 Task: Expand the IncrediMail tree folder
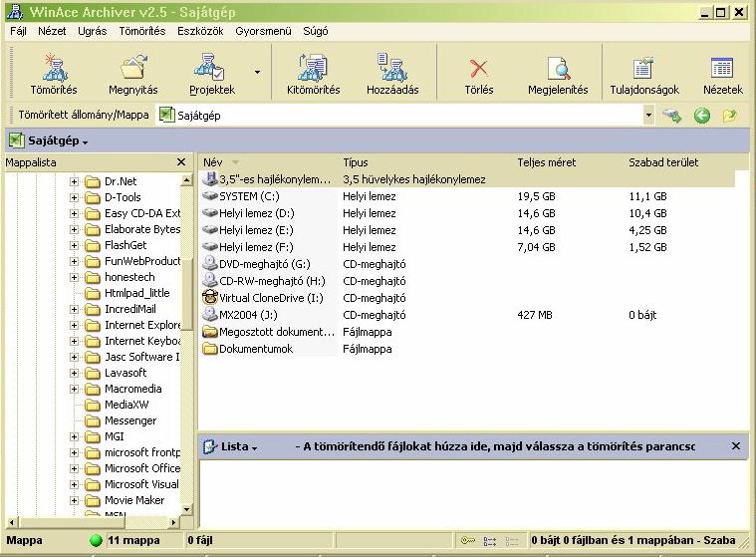pos(74,309)
